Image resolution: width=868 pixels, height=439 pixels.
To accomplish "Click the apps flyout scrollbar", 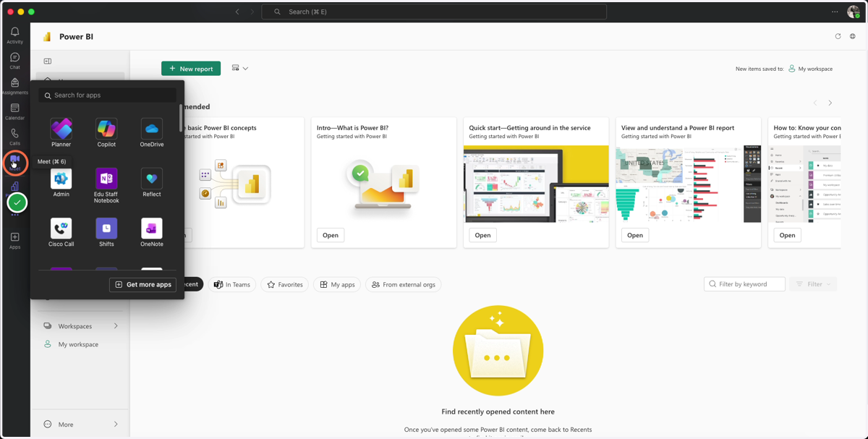I will [181, 119].
